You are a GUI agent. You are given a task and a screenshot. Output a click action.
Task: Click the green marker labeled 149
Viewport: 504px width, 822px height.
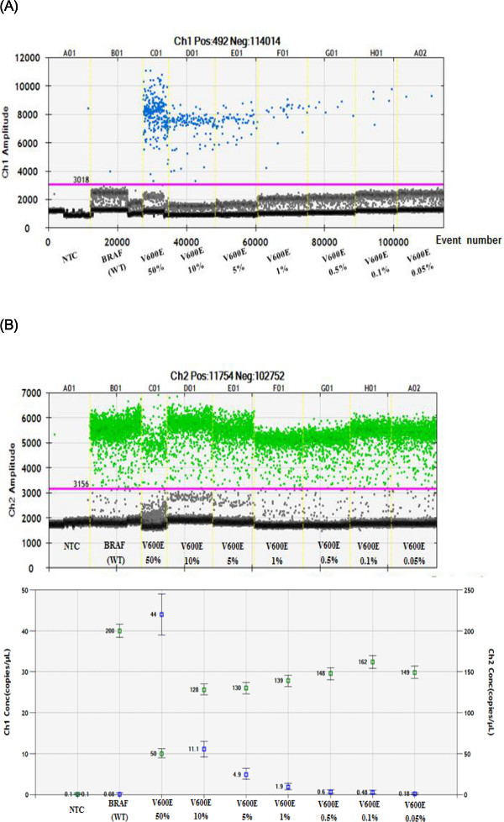[415, 672]
